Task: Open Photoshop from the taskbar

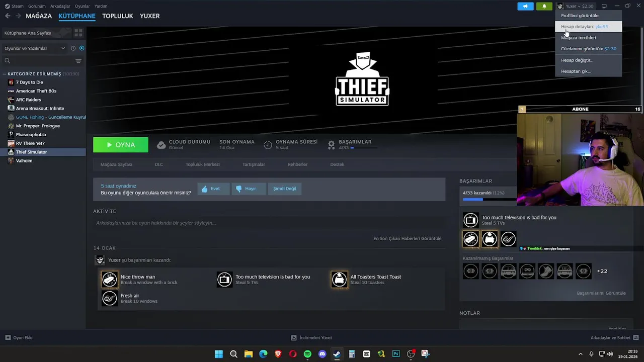Action: click(396, 354)
